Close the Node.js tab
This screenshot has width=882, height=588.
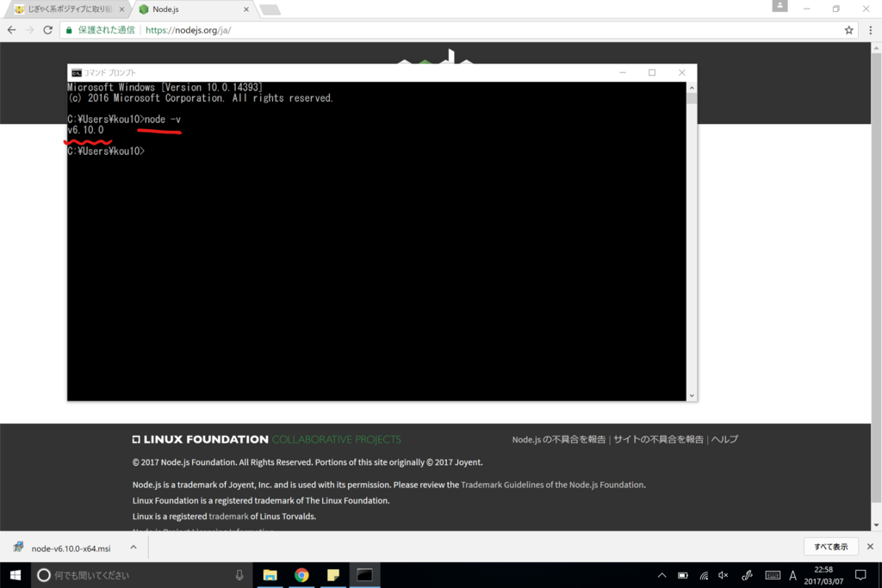pyautogui.click(x=245, y=9)
